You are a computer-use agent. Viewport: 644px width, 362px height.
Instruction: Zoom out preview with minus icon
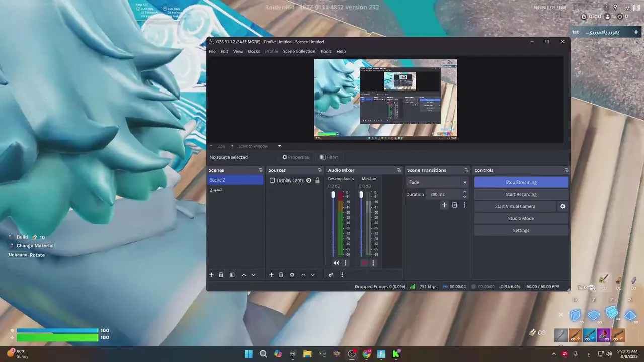pyautogui.click(x=211, y=146)
